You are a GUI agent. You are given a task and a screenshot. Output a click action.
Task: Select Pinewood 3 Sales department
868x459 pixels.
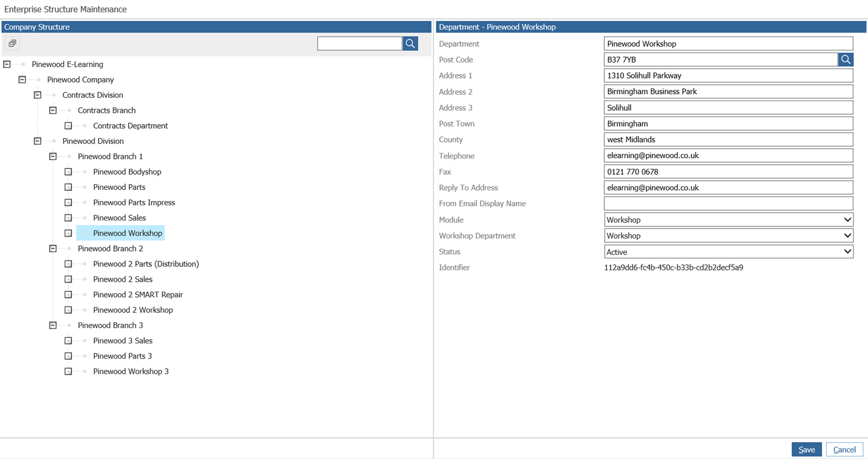coord(123,341)
